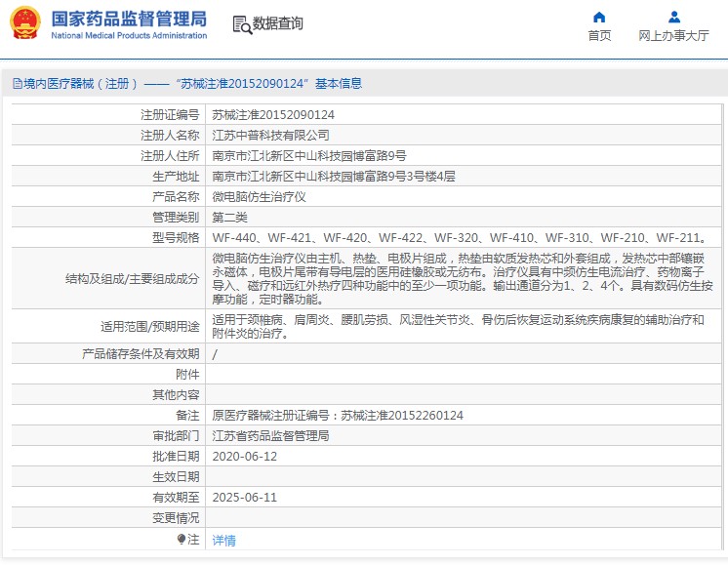Click the 首页 text label
This screenshot has width=728, height=565.
coord(599,36)
